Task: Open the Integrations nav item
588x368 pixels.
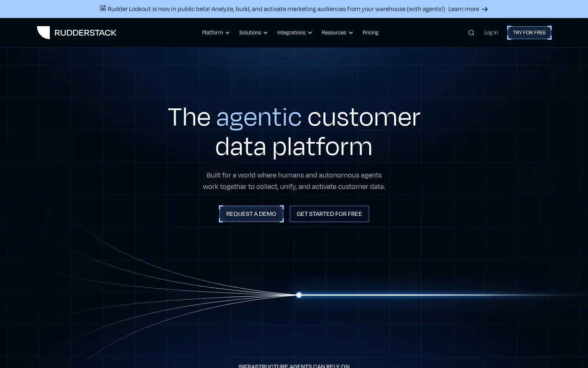Action: coord(291,33)
